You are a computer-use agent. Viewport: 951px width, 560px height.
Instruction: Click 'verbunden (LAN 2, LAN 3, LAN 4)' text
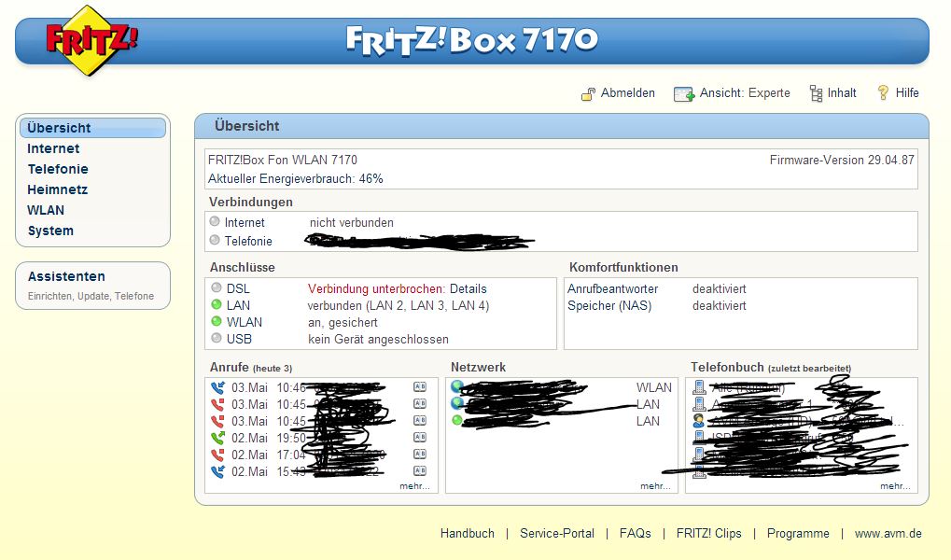[x=399, y=306]
